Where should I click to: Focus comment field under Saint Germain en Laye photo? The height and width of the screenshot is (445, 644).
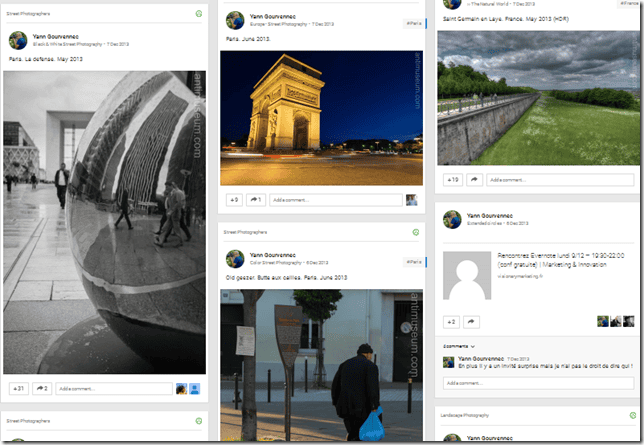[x=560, y=180]
